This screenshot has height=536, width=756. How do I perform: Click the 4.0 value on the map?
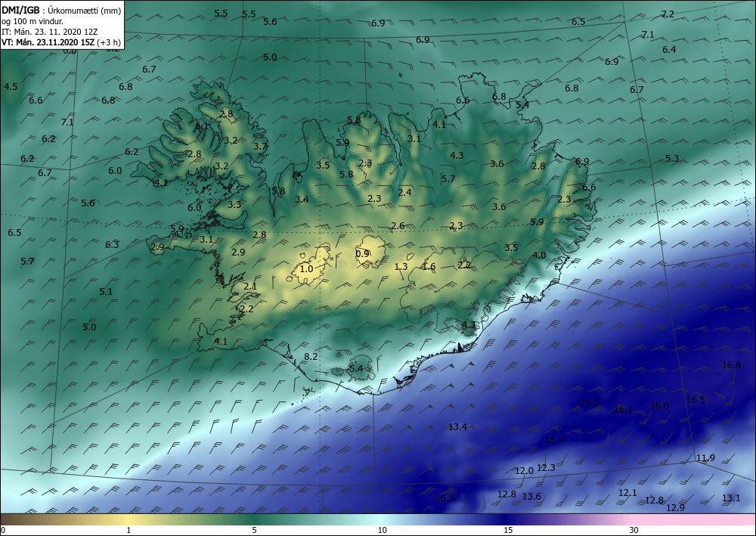(539, 255)
